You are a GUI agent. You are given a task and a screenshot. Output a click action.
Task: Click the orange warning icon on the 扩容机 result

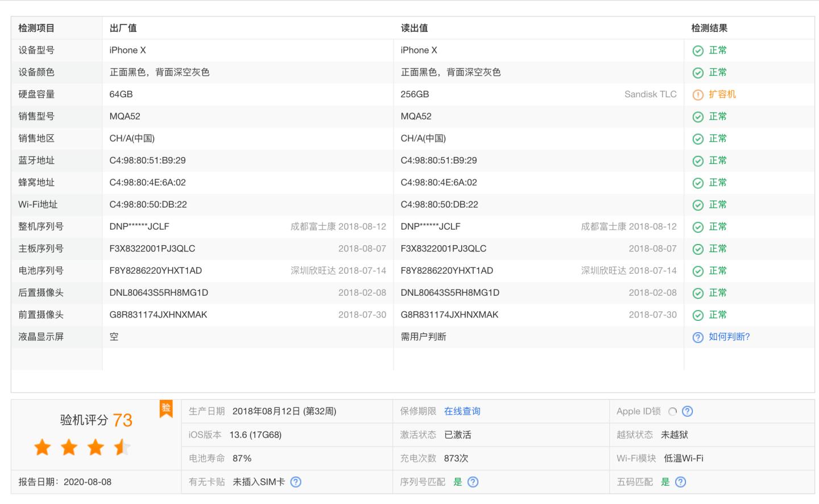tap(698, 94)
